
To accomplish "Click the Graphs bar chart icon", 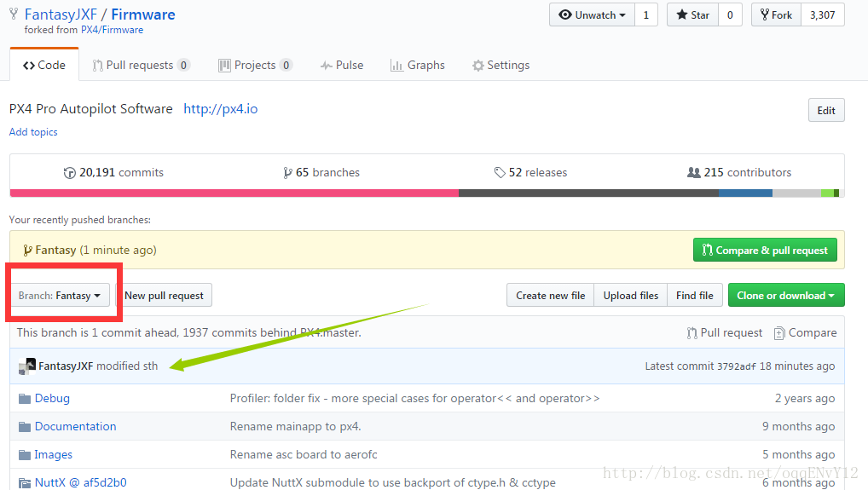I will tap(396, 66).
